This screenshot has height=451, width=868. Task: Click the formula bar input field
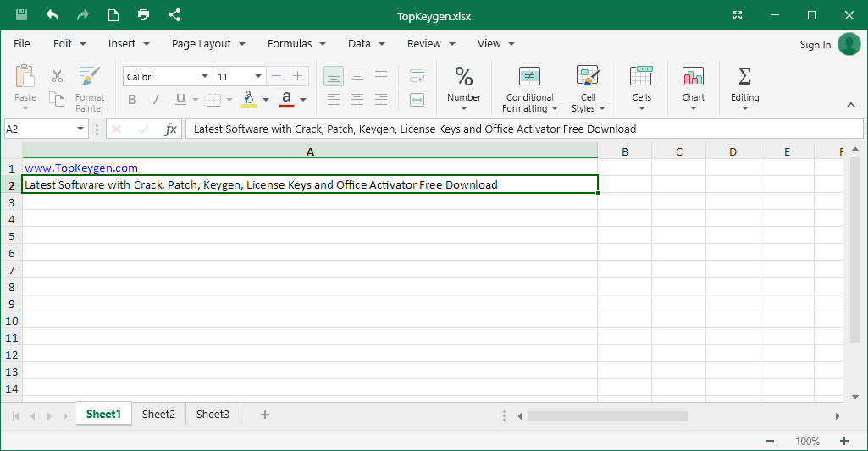click(524, 129)
